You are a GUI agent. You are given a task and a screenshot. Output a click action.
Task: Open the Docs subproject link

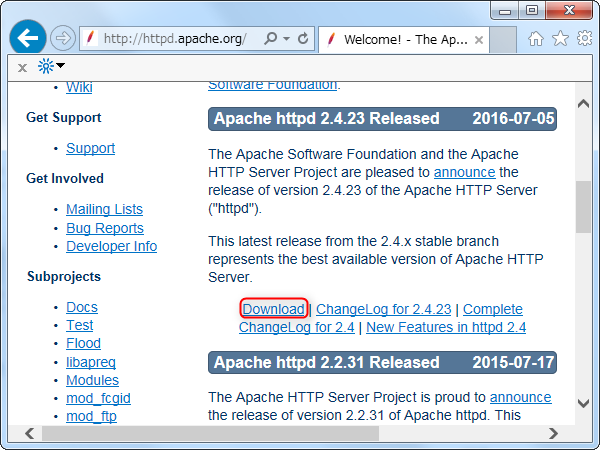pos(82,307)
